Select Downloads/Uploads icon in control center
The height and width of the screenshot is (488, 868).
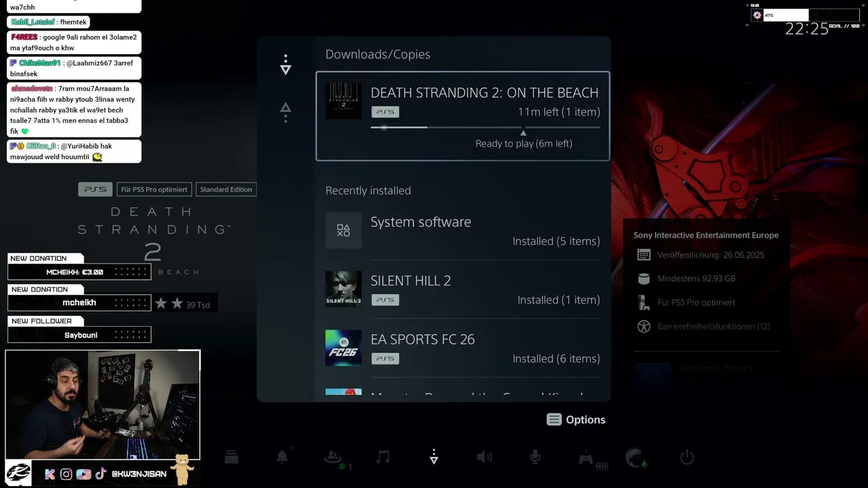point(434,457)
